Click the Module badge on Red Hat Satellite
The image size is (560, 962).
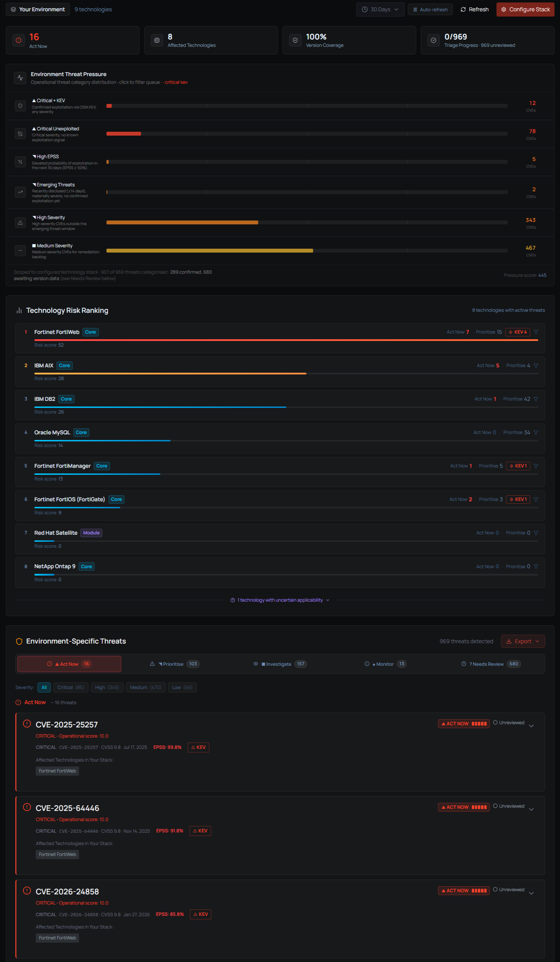[x=91, y=533]
